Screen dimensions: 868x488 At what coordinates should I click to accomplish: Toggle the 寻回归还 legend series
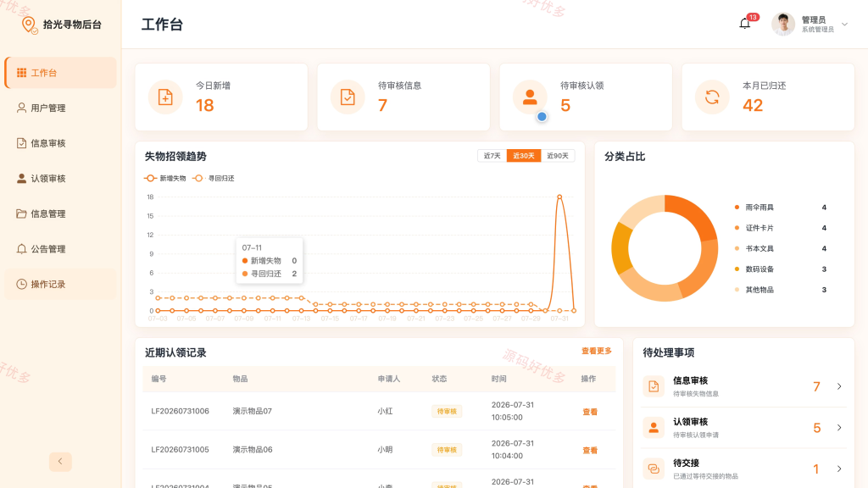pyautogui.click(x=213, y=178)
